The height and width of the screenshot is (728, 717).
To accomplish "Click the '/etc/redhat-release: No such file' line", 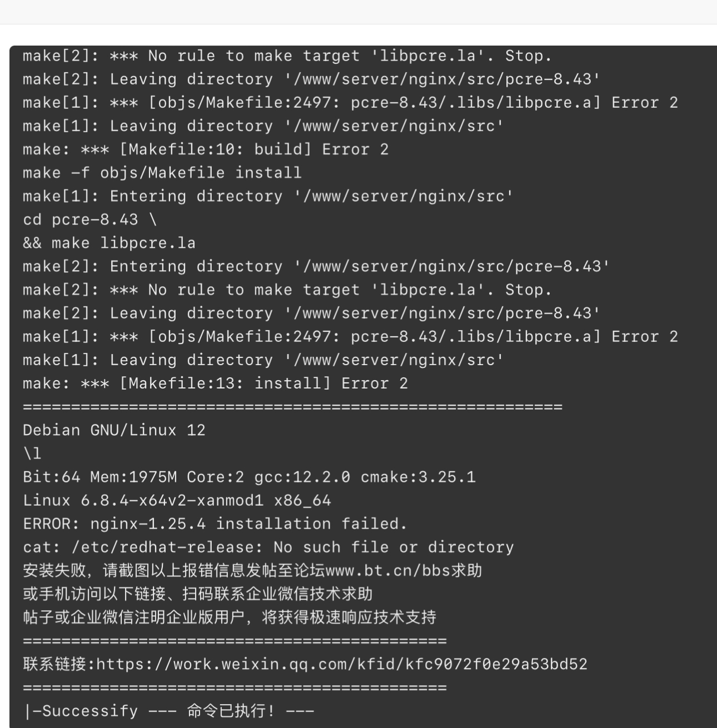I will pyautogui.click(x=268, y=547).
